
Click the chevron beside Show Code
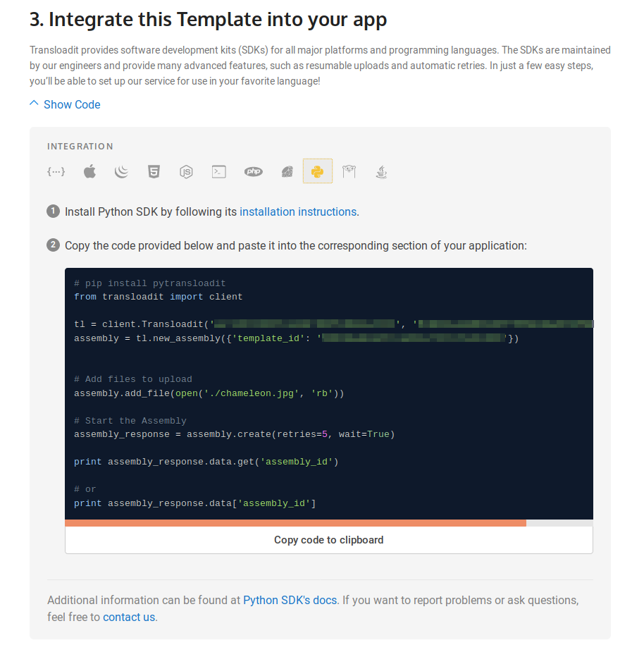click(34, 104)
